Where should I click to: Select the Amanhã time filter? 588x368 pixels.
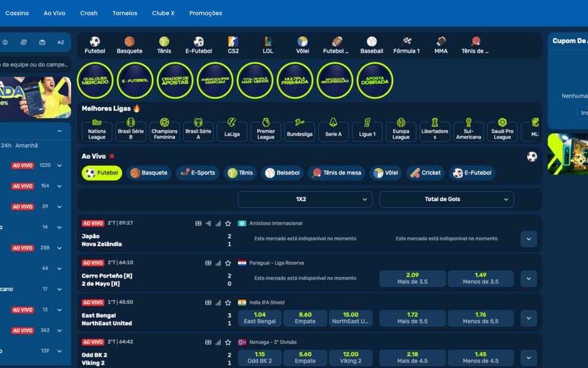coord(26,146)
